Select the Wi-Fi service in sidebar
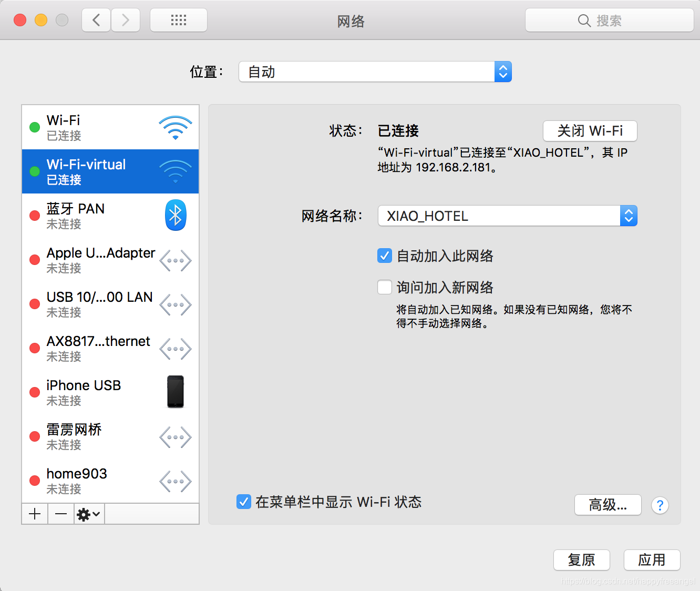The height and width of the screenshot is (591, 700). pyautogui.click(x=110, y=127)
